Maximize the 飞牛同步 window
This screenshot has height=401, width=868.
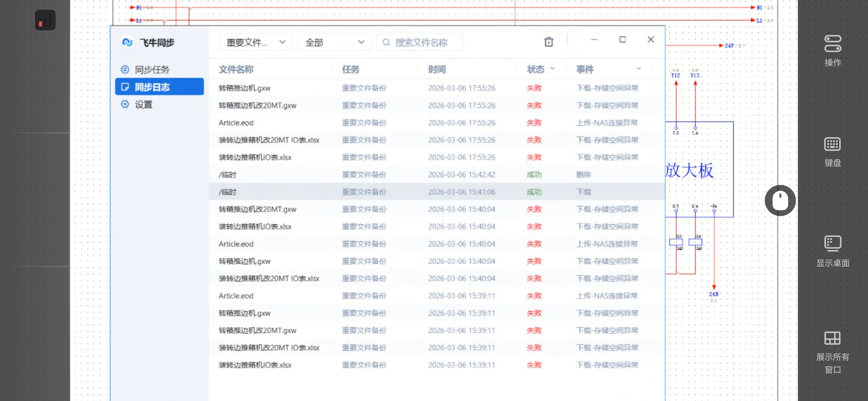pos(622,40)
